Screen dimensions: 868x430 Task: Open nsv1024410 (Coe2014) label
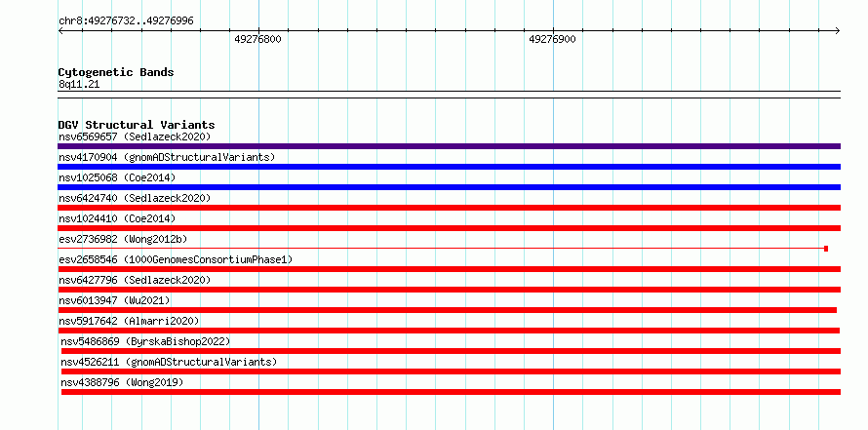pyautogui.click(x=117, y=218)
